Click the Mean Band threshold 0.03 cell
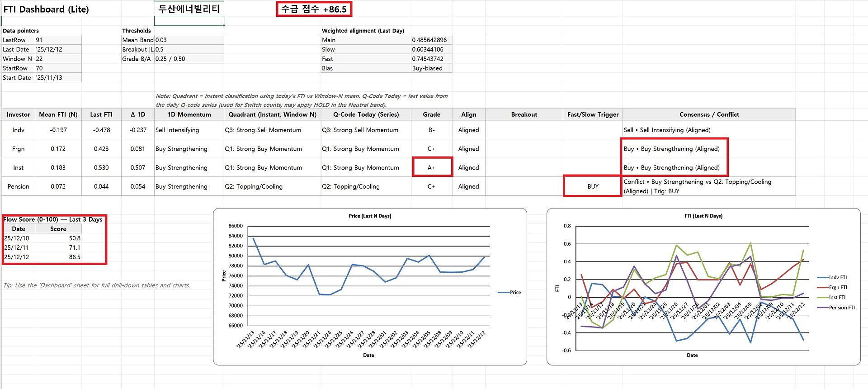Viewport: 868px width, 389px height. point(189,40)
